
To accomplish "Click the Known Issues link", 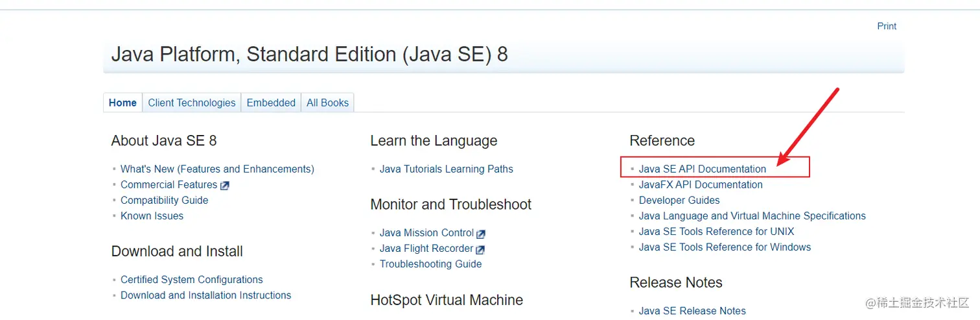I will [x=152, y=215].
